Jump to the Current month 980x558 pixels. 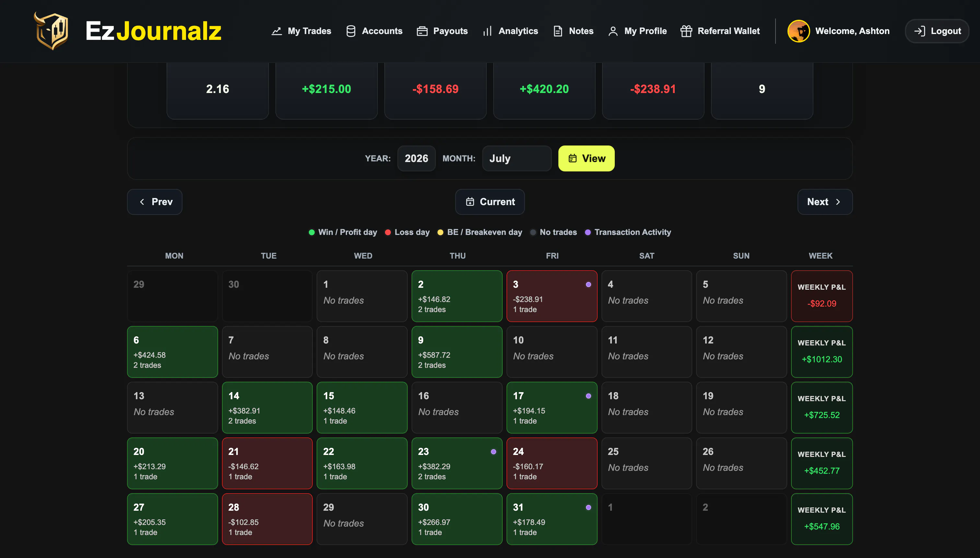click(490, 202)
